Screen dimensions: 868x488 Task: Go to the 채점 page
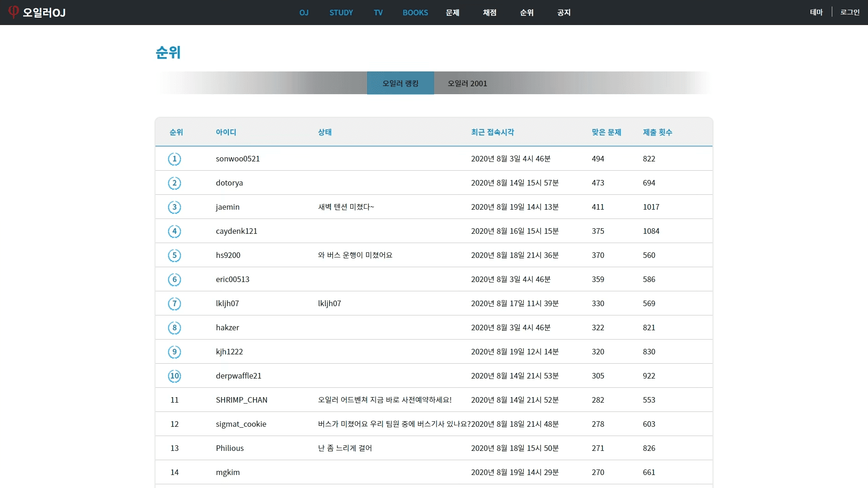click(x=490, y=13)
